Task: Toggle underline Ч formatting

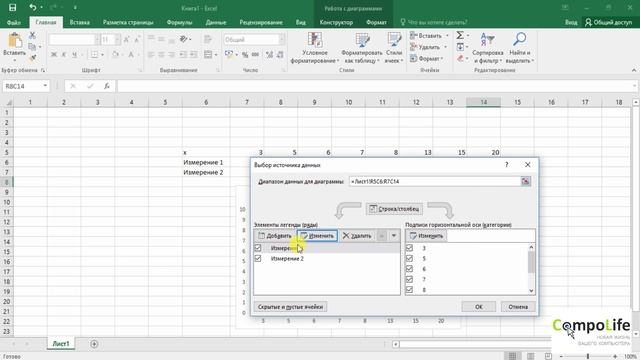Action: [x=74, y=54]
